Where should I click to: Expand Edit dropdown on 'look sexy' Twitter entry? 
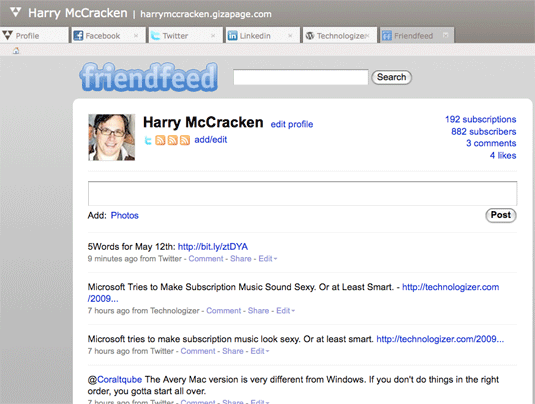coord(260,351)
